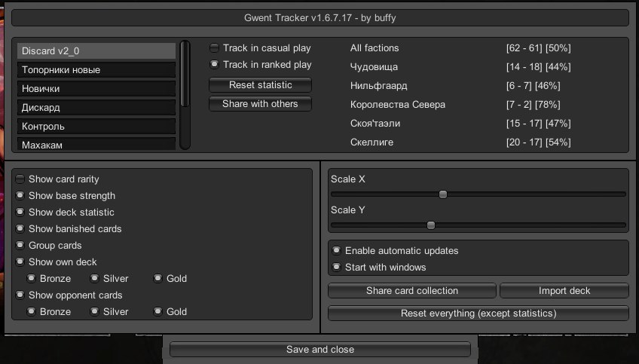Click the Scale X slider handle
Image resolution: width=639 pixels, height=364 pixels.
pos(443,194)
